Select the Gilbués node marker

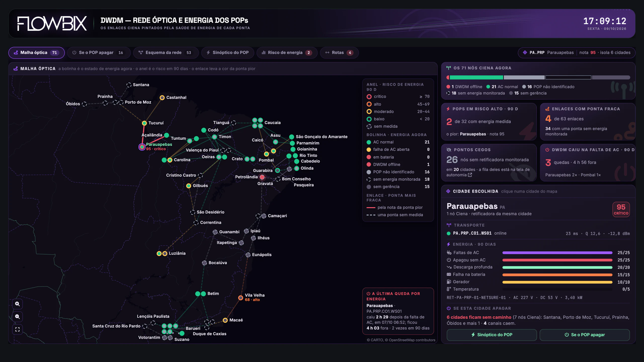tap(188, 186)
